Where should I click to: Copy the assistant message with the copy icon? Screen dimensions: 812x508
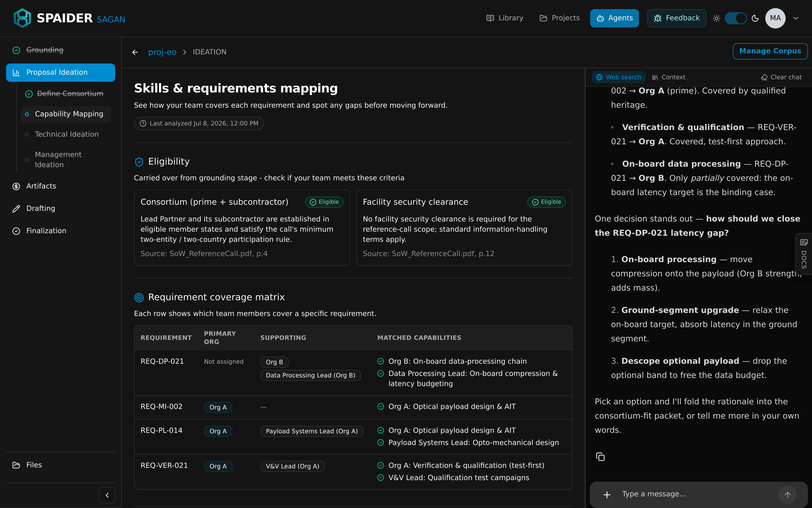click(600, 457)
